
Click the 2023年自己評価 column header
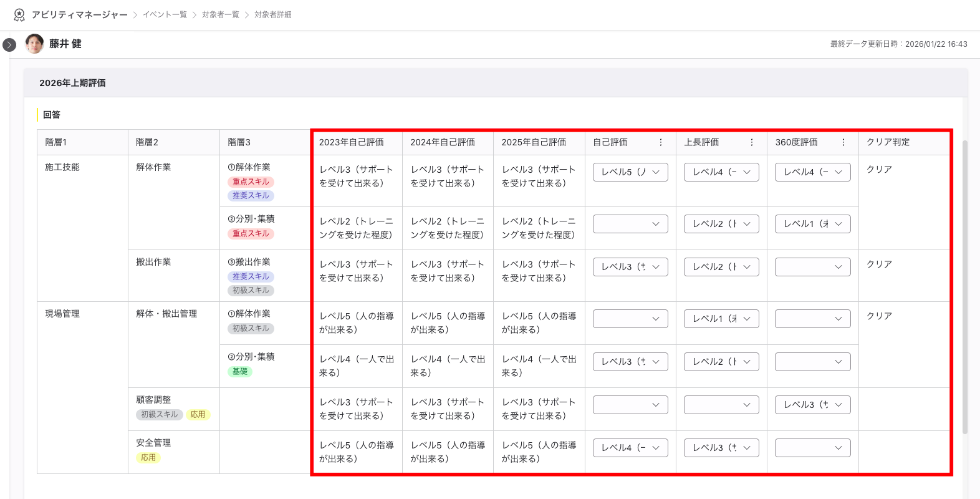351,142
